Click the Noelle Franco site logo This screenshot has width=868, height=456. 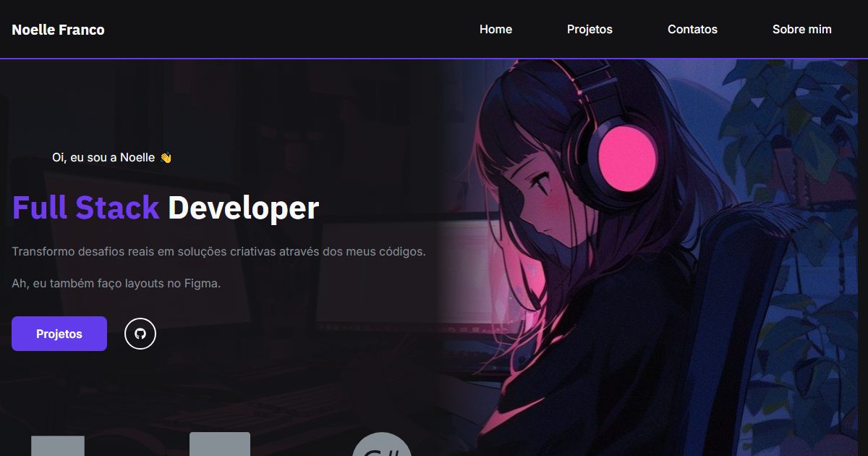click(x=58, y=30)
